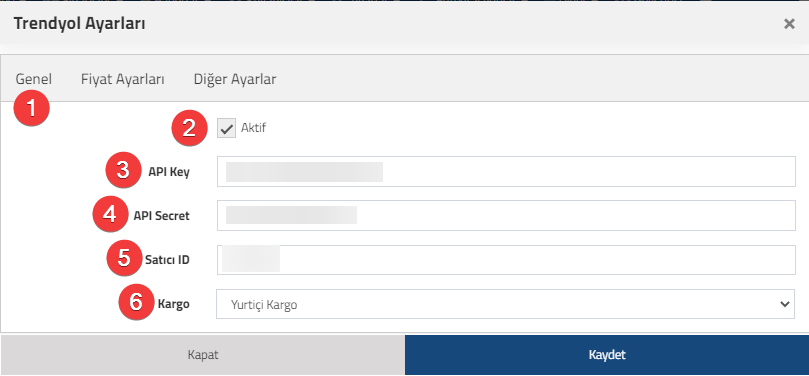Save settings with the Kaydet button
Image resolution: width=809 pixels, height=376 pixels.
click(x=607, y=355)
